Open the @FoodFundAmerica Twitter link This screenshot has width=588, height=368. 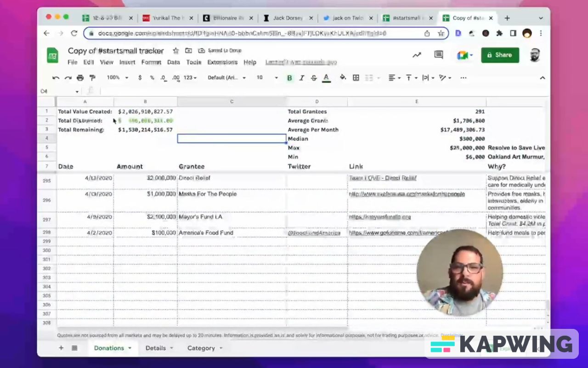click(314, 233)
